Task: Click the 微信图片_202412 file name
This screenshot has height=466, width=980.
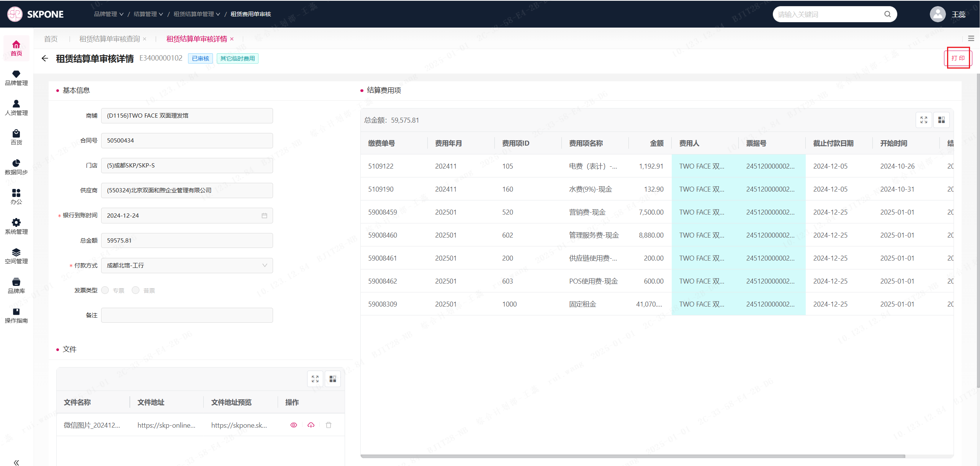Action: pyautogui.click(x=92, y=425)
